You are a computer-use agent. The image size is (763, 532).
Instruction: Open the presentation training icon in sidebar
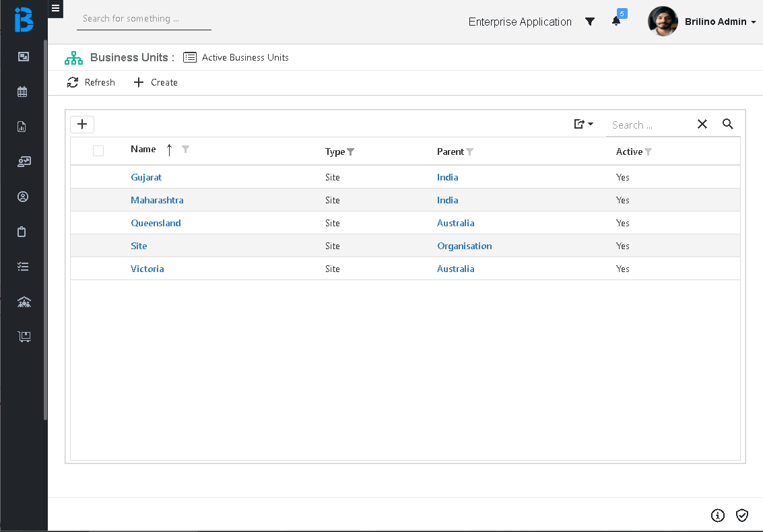24,162
